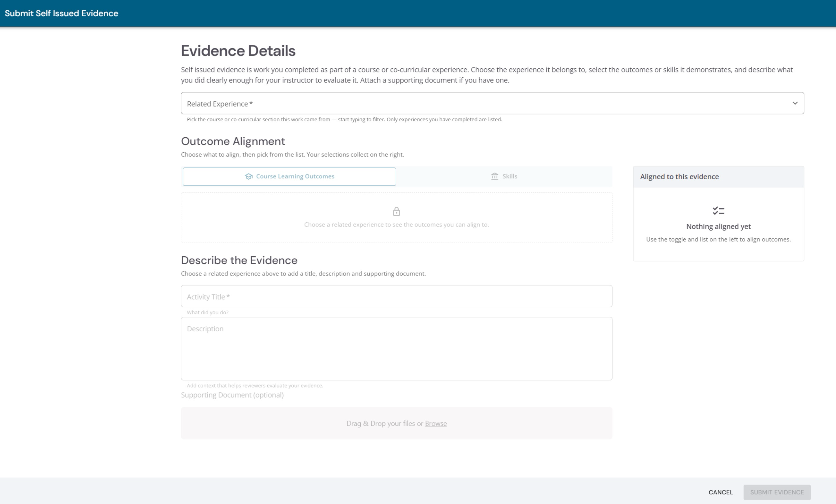836x504 pixels.
Task: Click the lock icon in outcomes placeholder
Action: point(396,211)
